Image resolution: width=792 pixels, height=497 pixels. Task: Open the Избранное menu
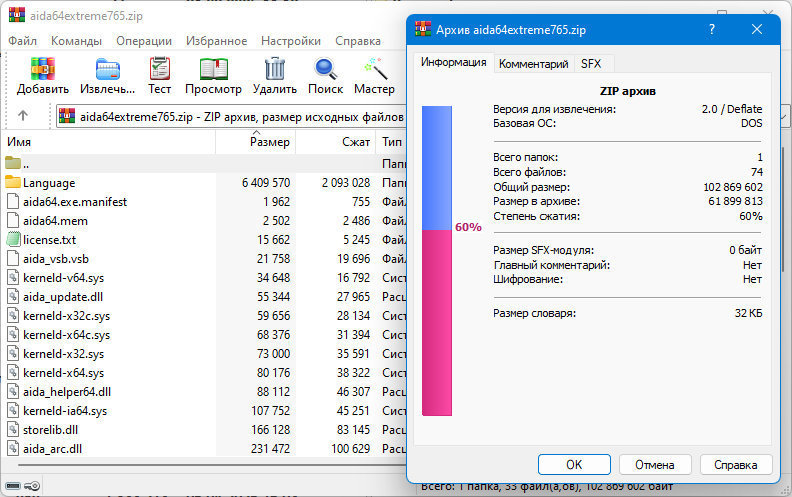[x=216, y=41]
